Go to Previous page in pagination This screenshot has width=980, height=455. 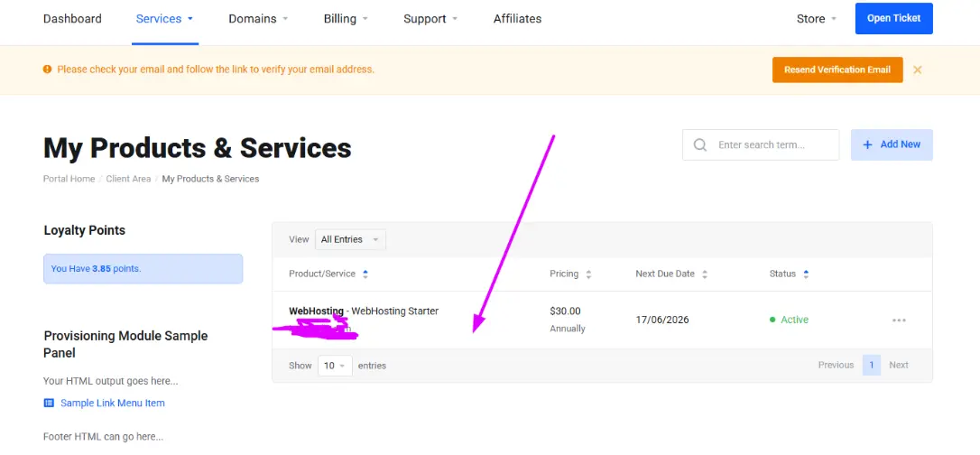click(836, 365)
